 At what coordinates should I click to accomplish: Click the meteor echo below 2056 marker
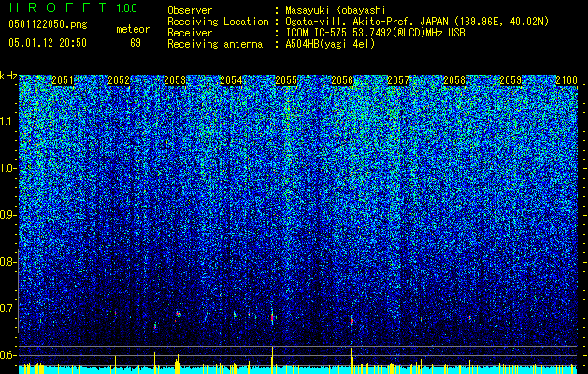pyautogui.click(x=352, y=321)
